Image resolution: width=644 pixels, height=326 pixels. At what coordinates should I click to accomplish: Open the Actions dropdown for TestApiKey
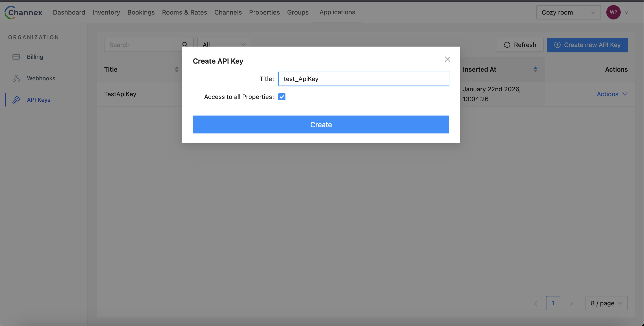point(612,94)
